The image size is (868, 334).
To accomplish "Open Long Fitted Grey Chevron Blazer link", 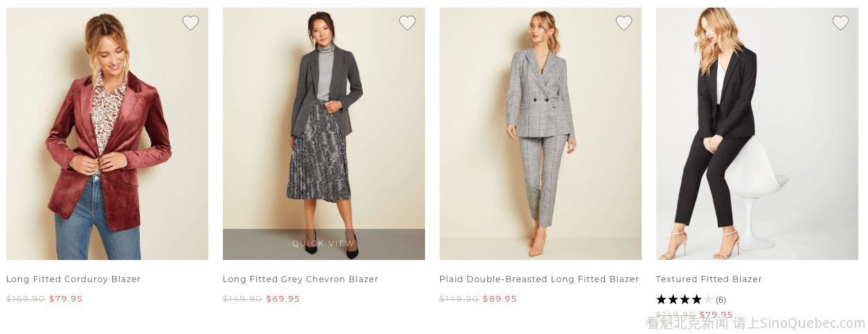I will pos(300,279).
